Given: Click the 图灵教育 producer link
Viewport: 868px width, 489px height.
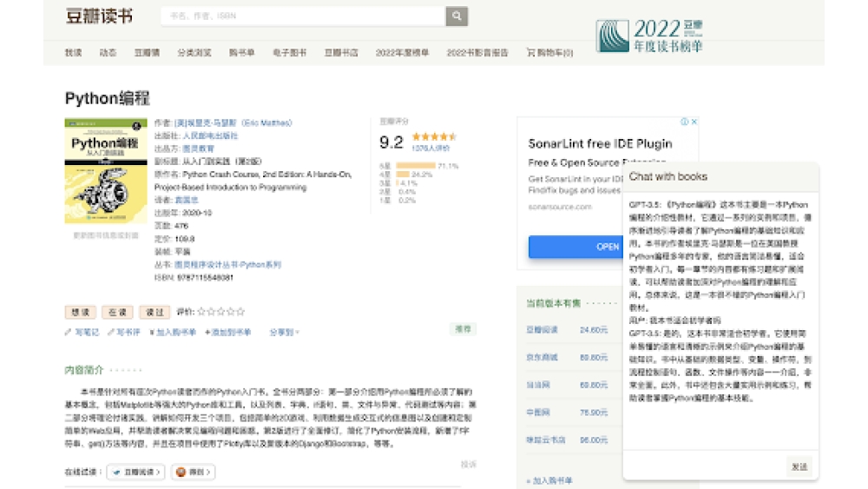Looking at the screenshot, I should pos(198,149).
